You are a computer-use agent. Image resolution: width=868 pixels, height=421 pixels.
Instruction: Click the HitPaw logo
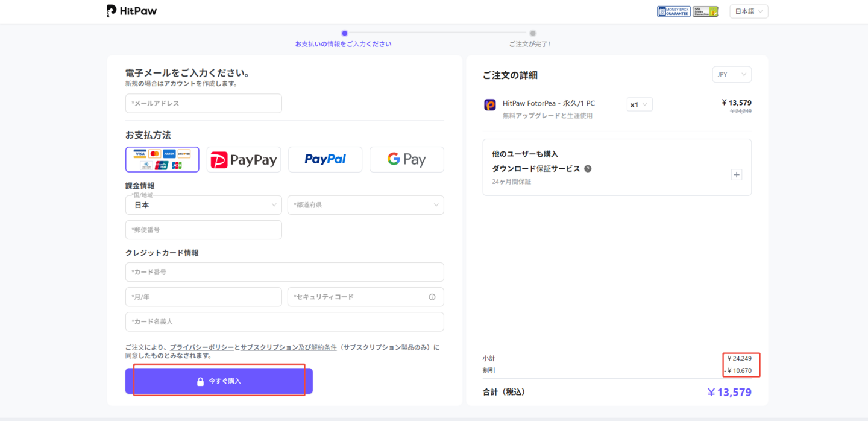point(131,11)
